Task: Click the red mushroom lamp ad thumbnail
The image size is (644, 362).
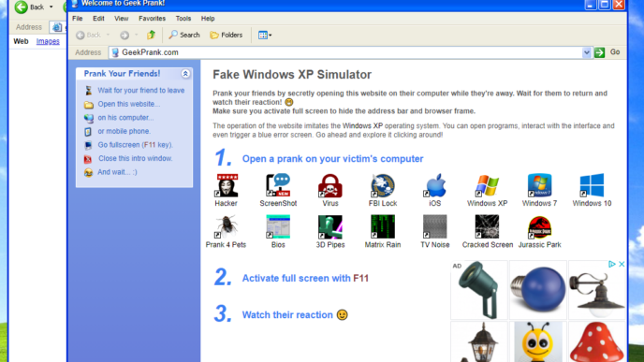Action: (597, 341)
